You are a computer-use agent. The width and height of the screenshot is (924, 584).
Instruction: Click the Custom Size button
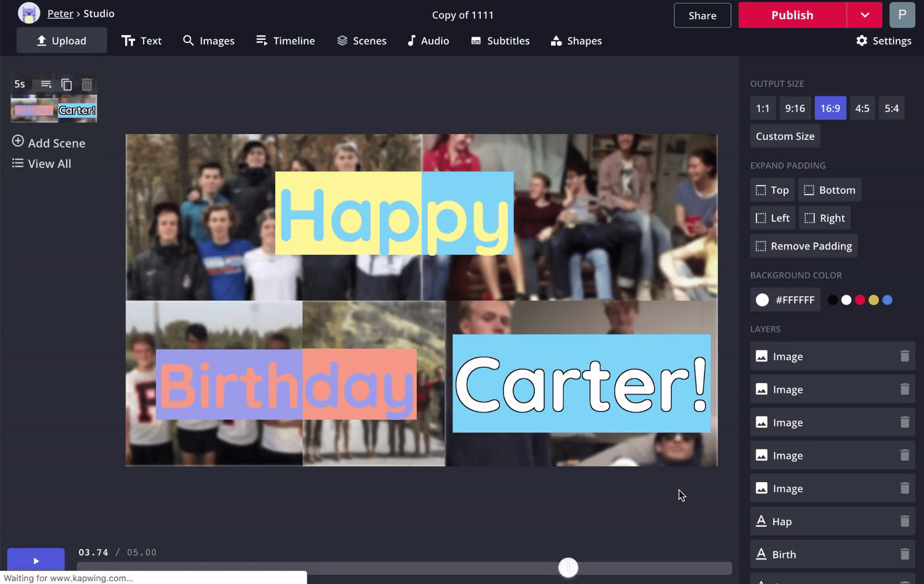785,136
